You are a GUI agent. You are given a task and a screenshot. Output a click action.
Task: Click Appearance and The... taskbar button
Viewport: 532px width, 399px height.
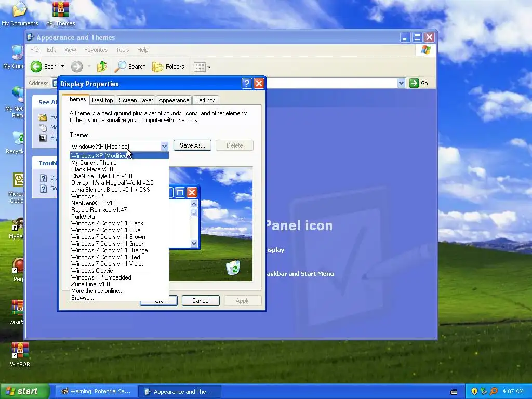pyautogui.click(x=180, y=392)
